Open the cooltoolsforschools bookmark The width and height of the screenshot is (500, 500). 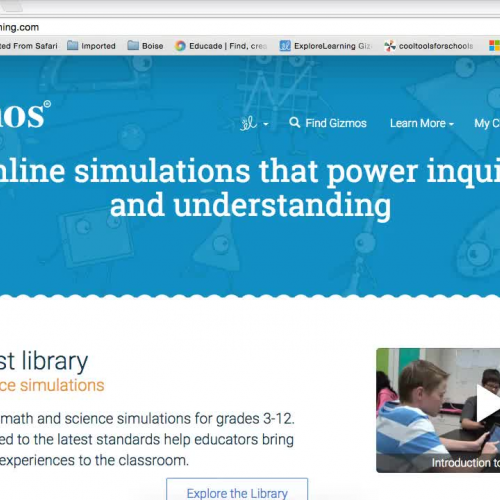tap(429, 46)
